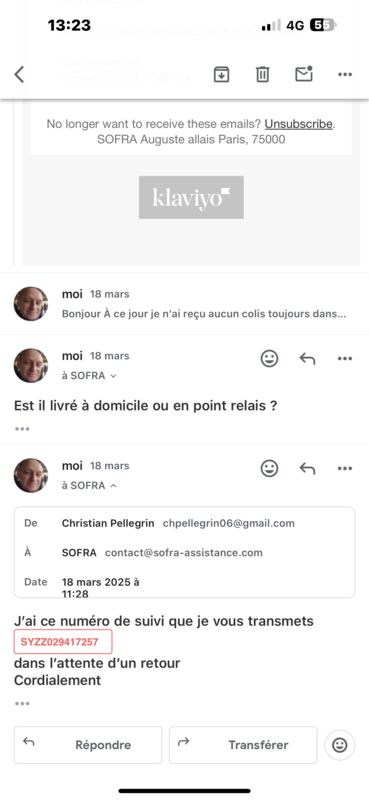Show trimmed content under delivery question

22,429
